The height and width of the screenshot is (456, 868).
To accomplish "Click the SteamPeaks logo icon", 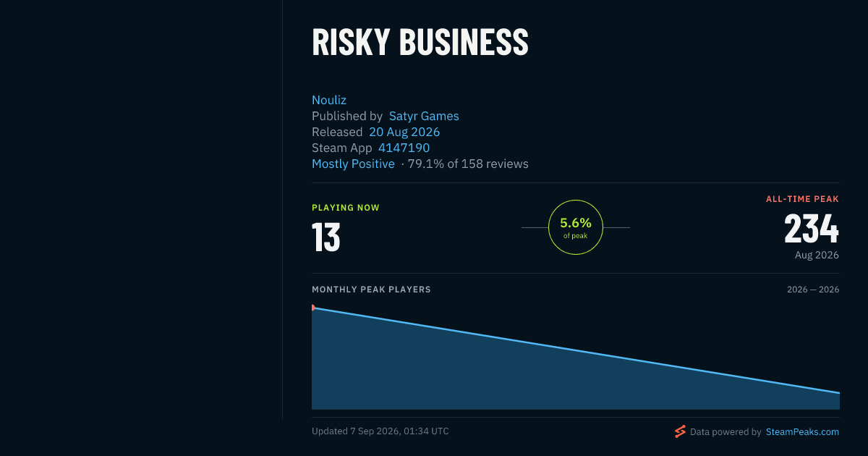I will (680, 431).
